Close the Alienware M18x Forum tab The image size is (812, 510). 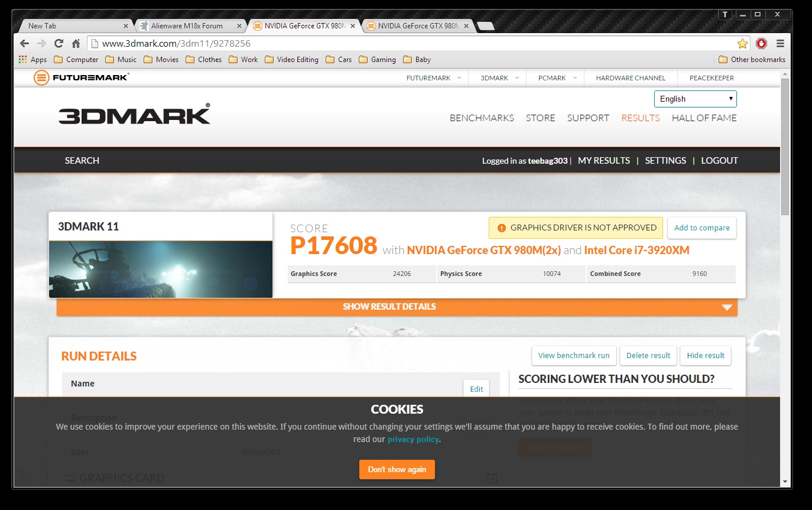click(239, 26)
